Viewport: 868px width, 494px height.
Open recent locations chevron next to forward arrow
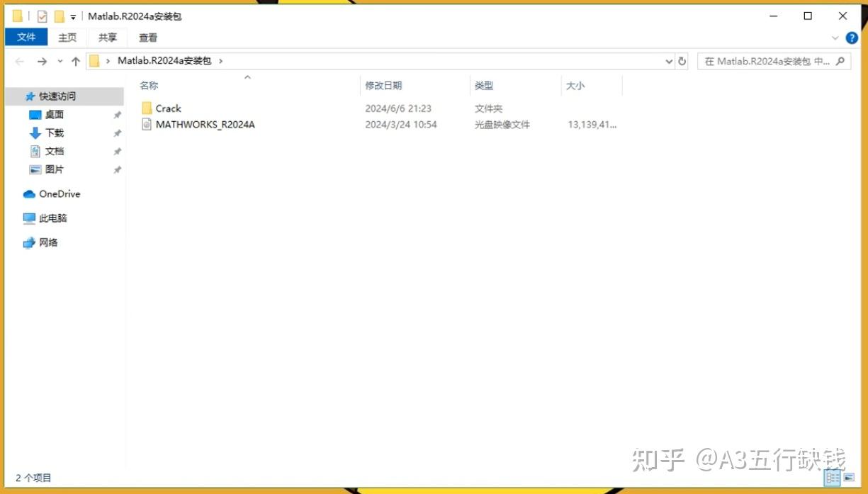coord(59,61)
